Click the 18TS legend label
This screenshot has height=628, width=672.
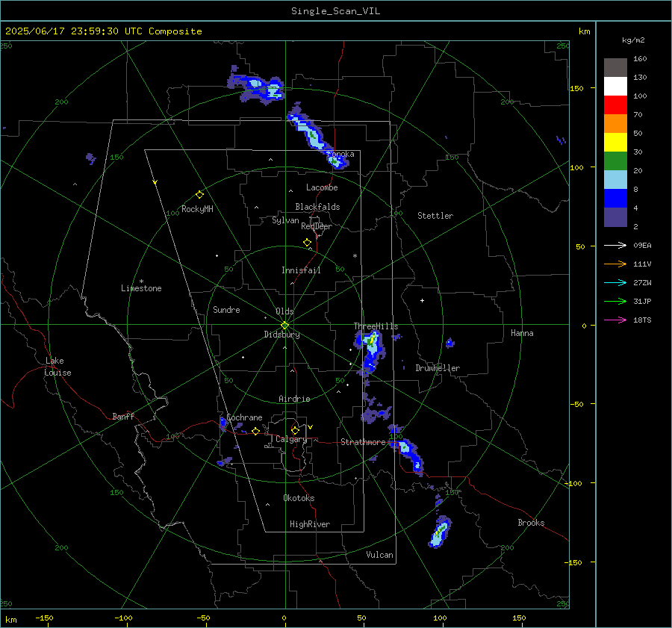pyautogui.click(x=642, y=320)
